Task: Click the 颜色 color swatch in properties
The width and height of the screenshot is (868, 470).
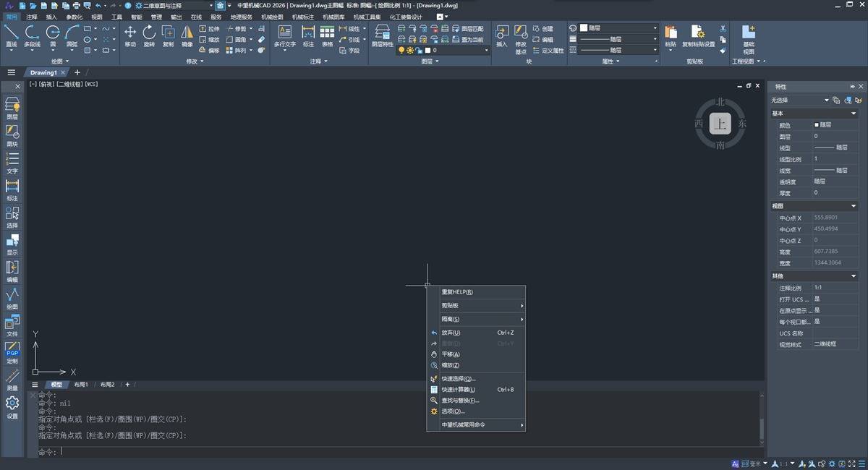Action: coord(817,125)
